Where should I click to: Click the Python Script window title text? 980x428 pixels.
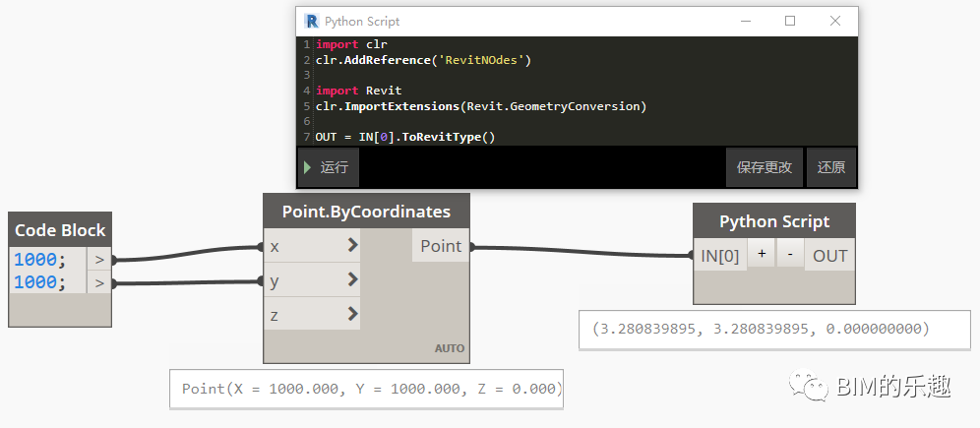362,22
